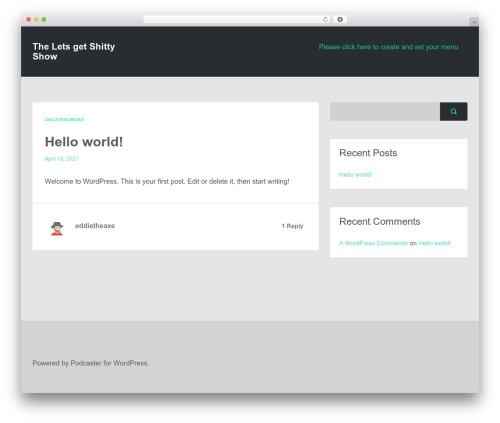Click the Recent Posts widget heading
This screenshot has height=423, width=500.
coord(368,153)
